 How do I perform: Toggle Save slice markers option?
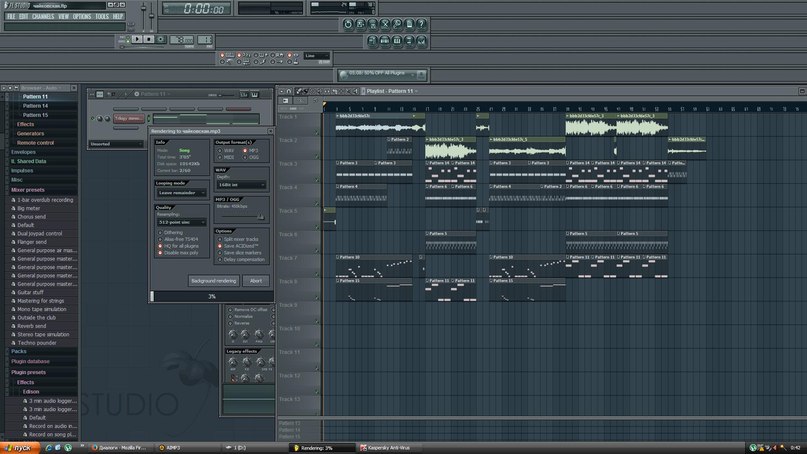(239, 253)
